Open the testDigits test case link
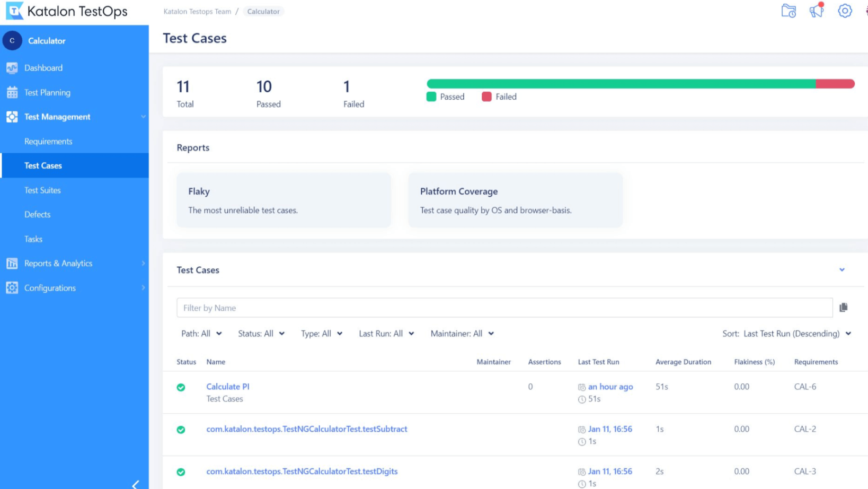Screen dimensions: 868x489 pos(302,471)
